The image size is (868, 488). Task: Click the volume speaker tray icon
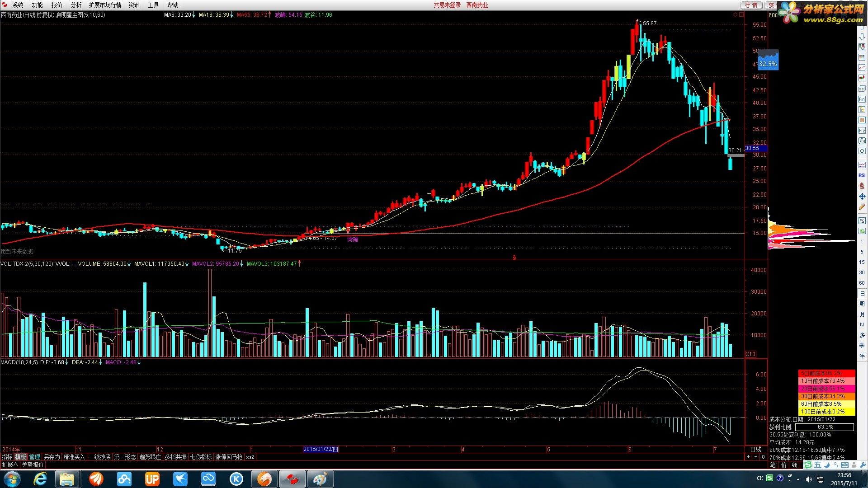[x=808, y=479]
